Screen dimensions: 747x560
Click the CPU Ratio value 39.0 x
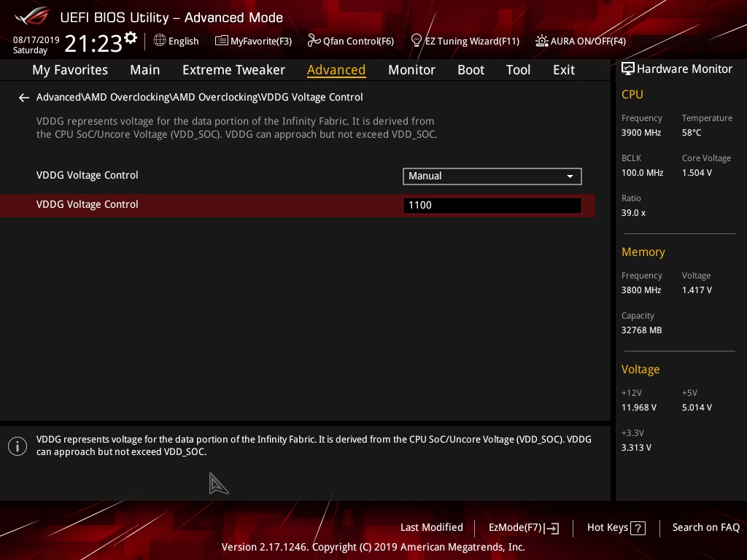(x=633, y=213)
